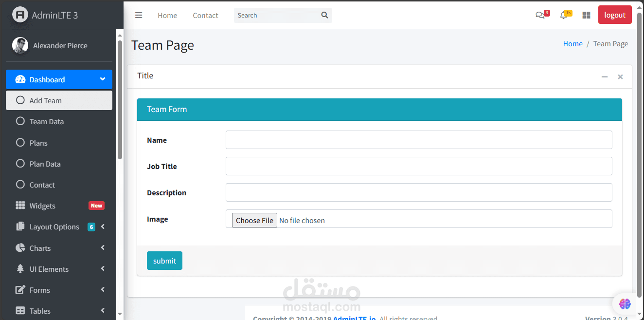Click the No file chosen text
The height and width of the screenshot is (320, 644).
(302, 221)
